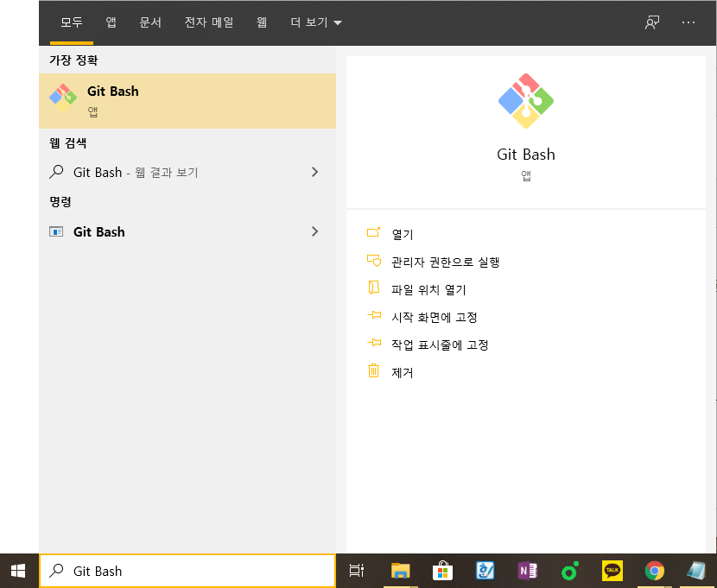Click the run-as-administrator shield icon
Screen dimensions: 717x588
(373, 261)
